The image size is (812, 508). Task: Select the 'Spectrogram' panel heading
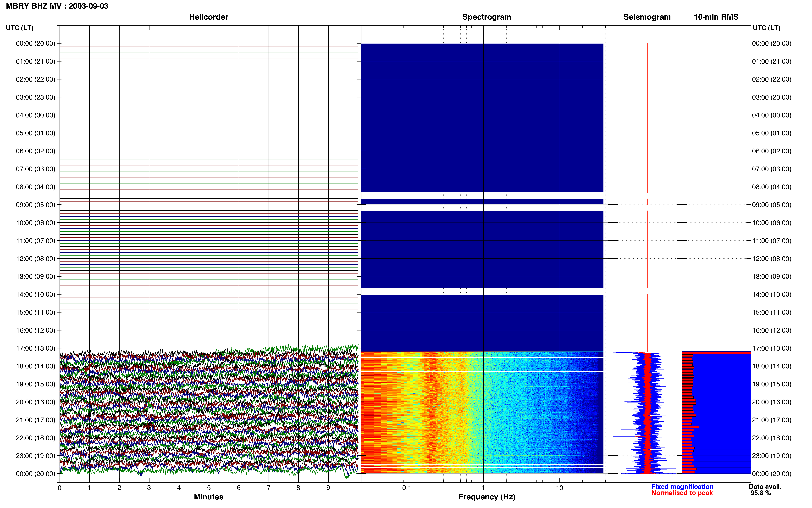point(487,17)
